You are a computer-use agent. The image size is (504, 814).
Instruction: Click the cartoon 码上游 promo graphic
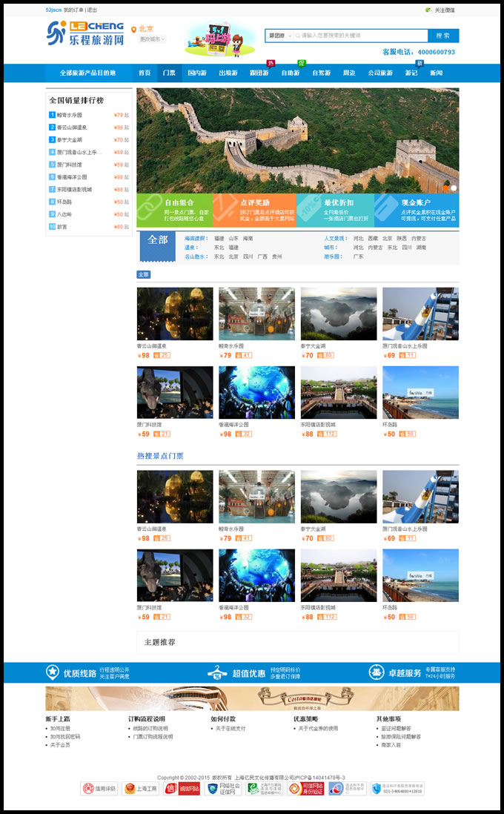[x=220, y=39]
